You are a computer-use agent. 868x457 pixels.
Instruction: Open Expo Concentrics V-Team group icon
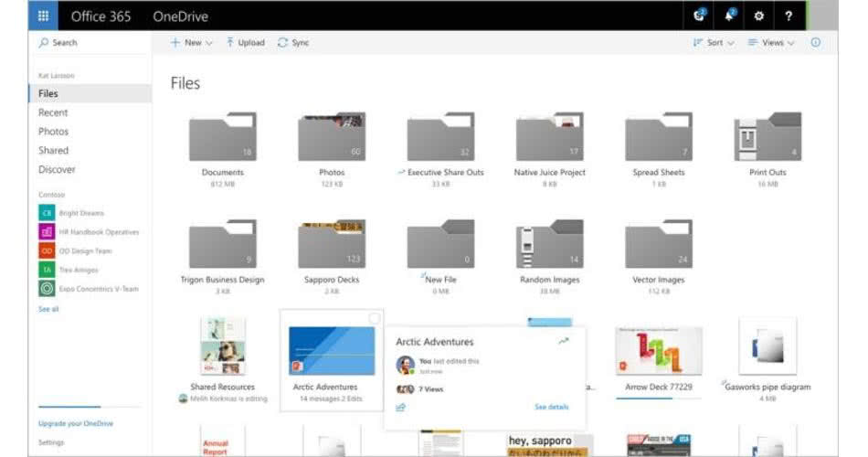[x=47, y=289]
